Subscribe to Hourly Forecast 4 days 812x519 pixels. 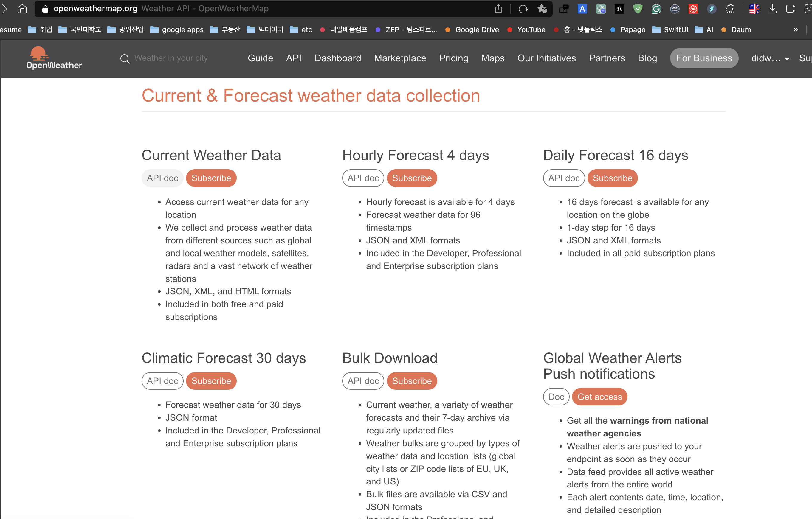coord(411,178)
